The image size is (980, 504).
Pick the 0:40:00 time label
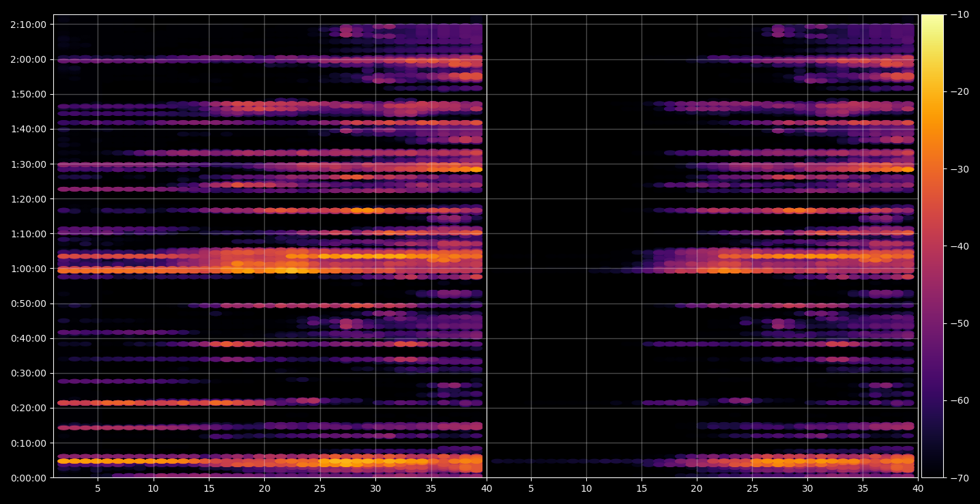(28, 338)
